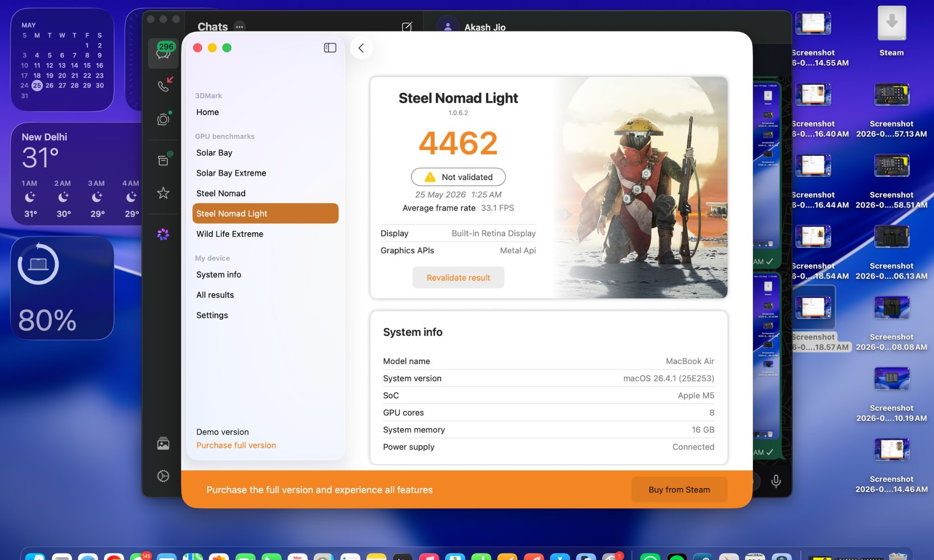The width and height of the screenshot is (934, 560).
Task: Click the Steel Nomad Light result title
Action: tap(458, 98)
